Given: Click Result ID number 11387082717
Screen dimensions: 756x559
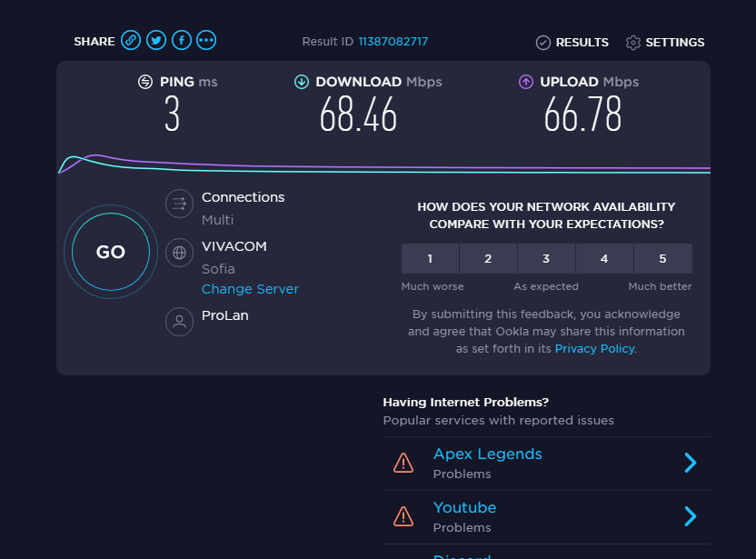Looking at the screenshot, I should 393,42.
